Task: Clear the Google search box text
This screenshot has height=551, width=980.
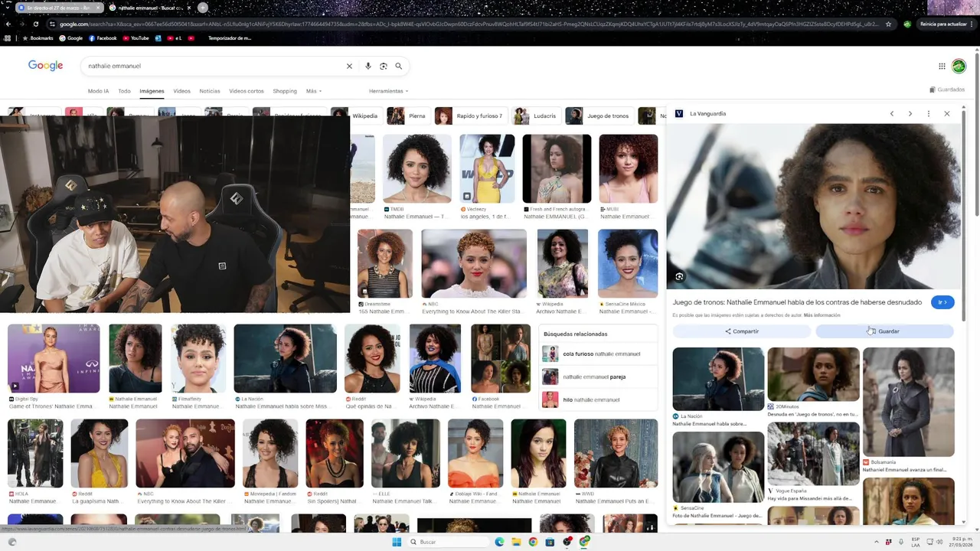Action: point(349,66)
